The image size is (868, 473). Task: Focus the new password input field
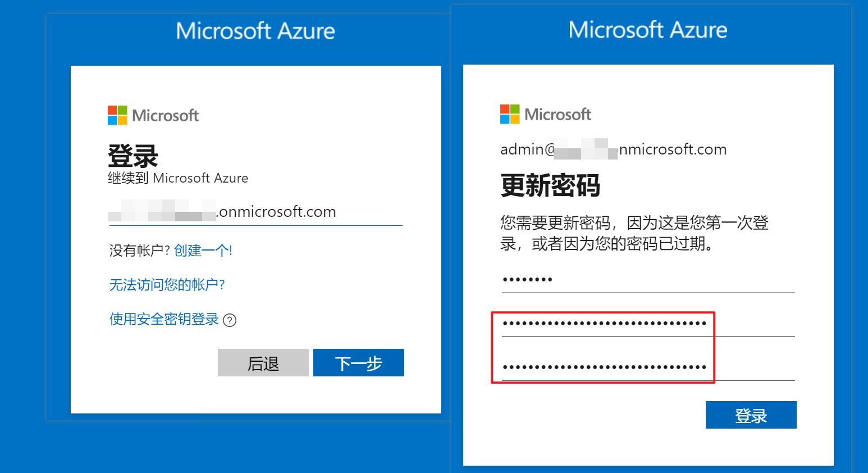pos(648,324)
